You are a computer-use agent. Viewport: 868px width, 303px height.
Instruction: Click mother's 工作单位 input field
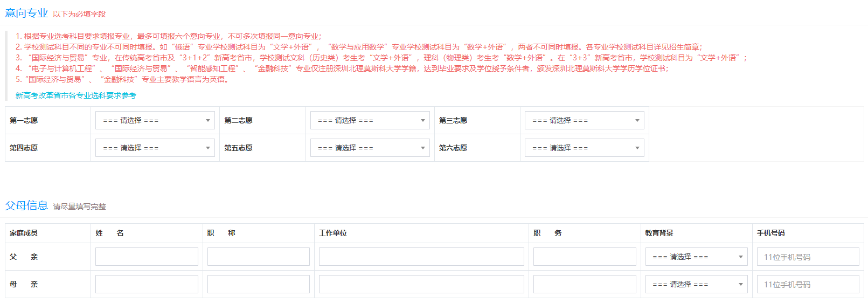pos(421,284)
